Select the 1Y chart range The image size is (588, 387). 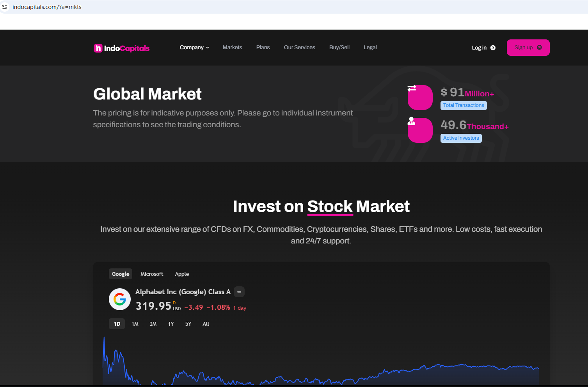171,324
